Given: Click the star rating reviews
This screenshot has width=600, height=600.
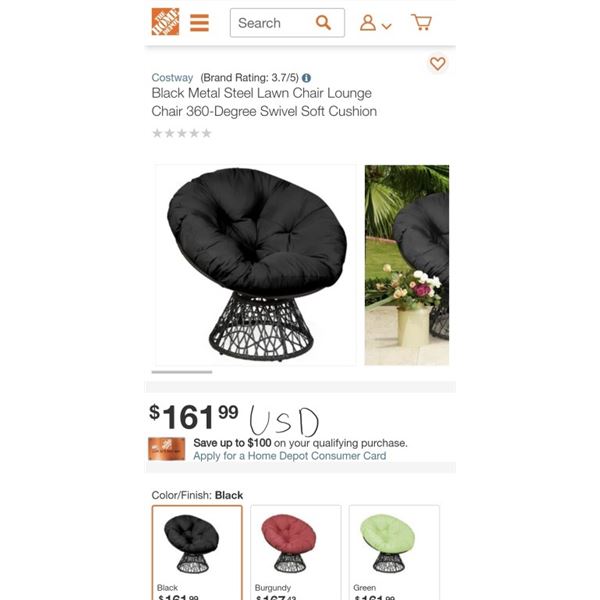Looking at the screenshot, I should (x=182, y=133).
